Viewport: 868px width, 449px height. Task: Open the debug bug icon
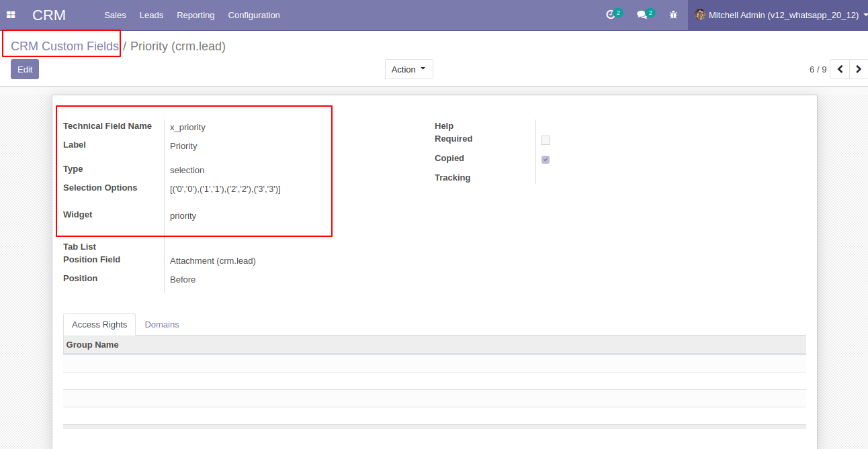coord(673,15)
